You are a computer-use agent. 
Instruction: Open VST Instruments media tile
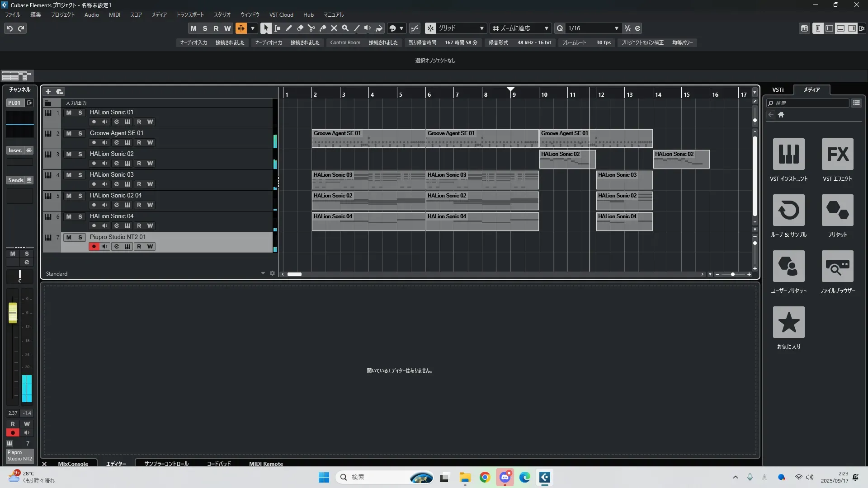point(788,154)
